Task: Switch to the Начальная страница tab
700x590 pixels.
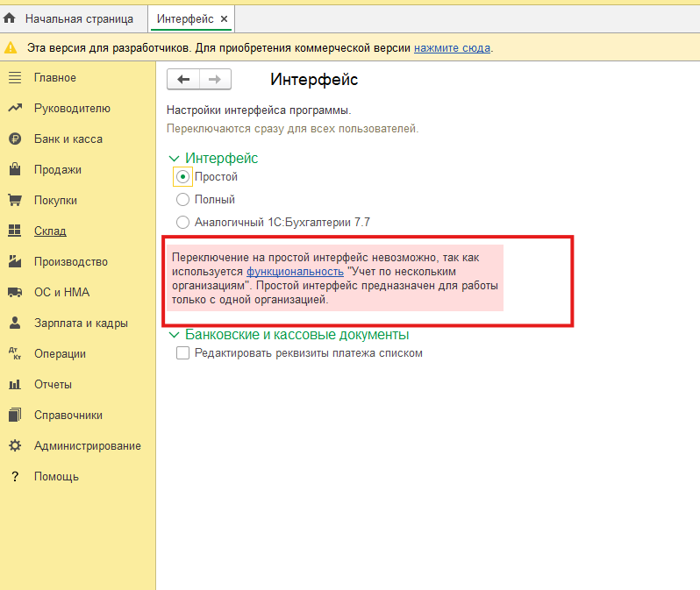Action: coord(78,18)
